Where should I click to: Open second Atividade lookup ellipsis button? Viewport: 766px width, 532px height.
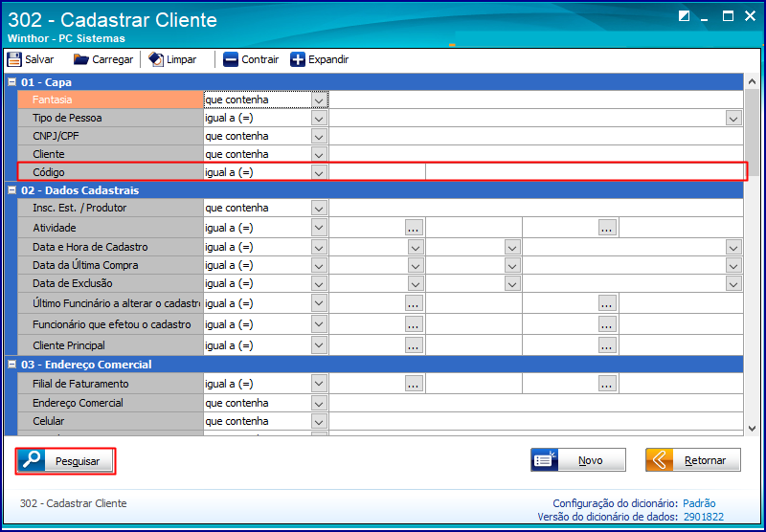(x=607, y=228)
